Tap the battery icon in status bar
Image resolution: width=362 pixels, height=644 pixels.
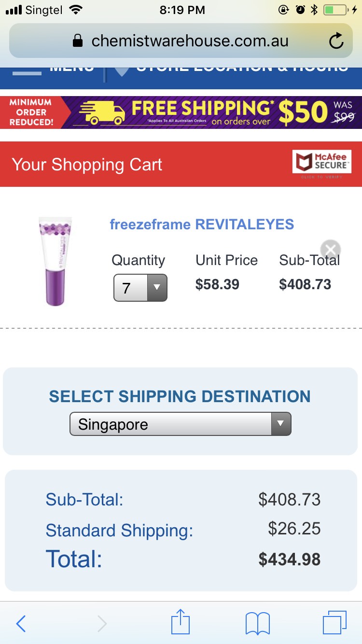pos(335,10)
